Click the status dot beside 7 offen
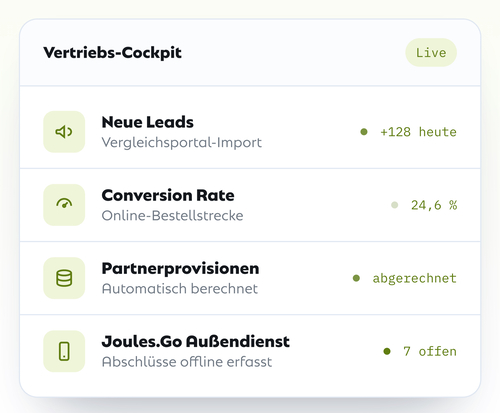The image size is (500, 413). click(387, 351)
